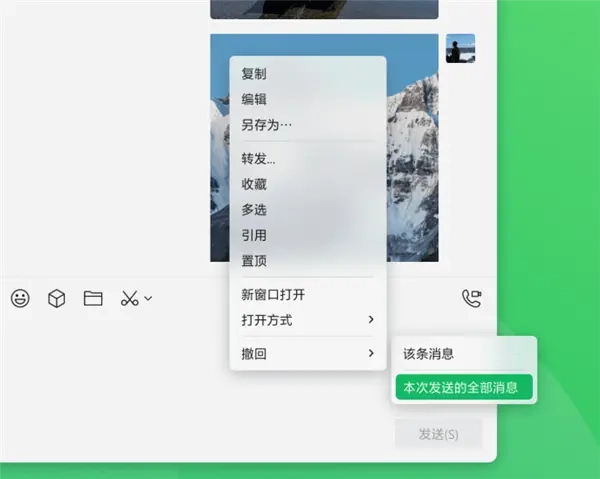The height and width of the screenshot is (479, 600).
Task: Click the 发送(S) send button
Action: pos(438,434)
